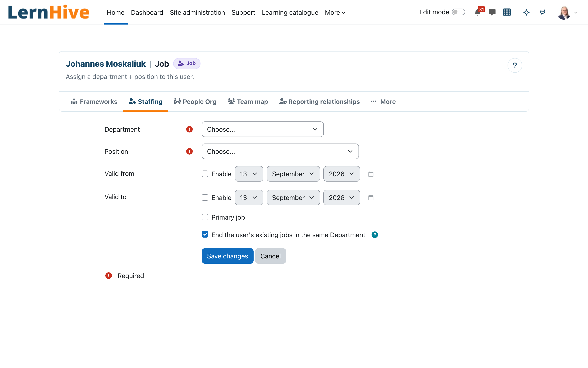Click help icon beside End existing jobs
This screenshot has height=368, width=588.
[x=375, y=235]
